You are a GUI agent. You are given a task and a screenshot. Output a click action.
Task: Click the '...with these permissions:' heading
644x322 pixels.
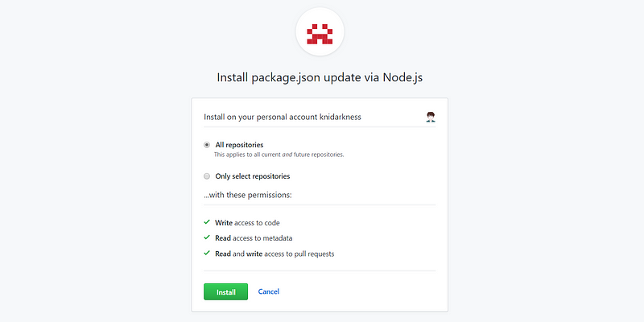point(248,195)
